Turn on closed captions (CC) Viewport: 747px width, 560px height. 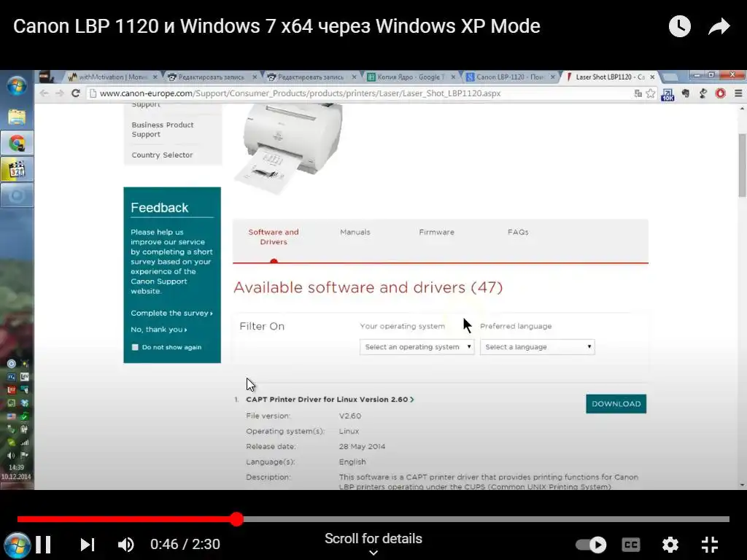click(x=631, y=544)
